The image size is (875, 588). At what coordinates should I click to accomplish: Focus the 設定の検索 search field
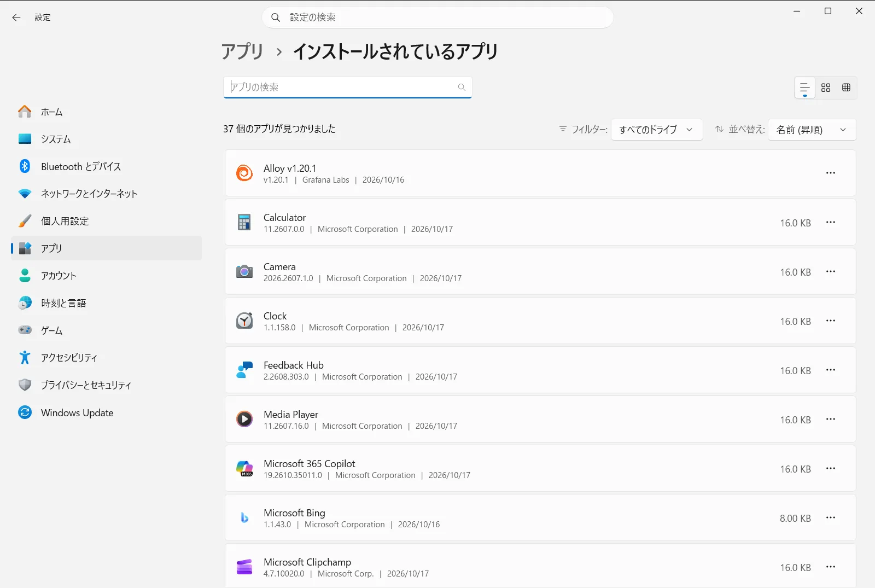coord(437,18)
